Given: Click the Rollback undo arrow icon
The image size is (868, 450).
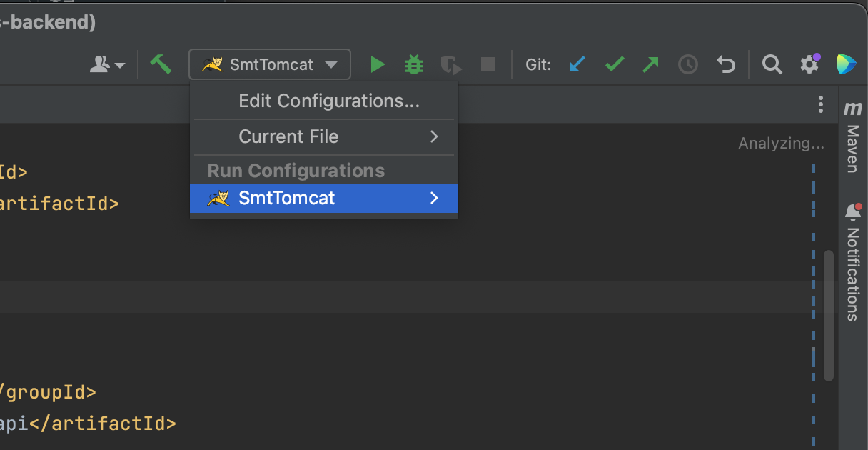Looking at the screenshot, I should pos(725,65).
